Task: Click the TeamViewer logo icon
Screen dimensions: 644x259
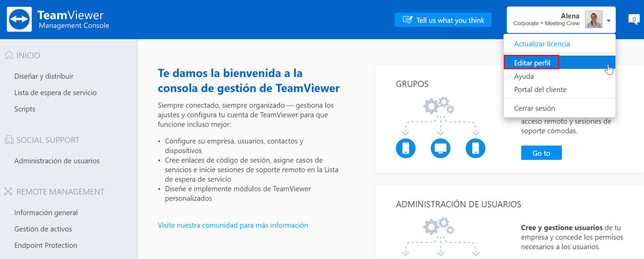Action: (x=20, y=19)
